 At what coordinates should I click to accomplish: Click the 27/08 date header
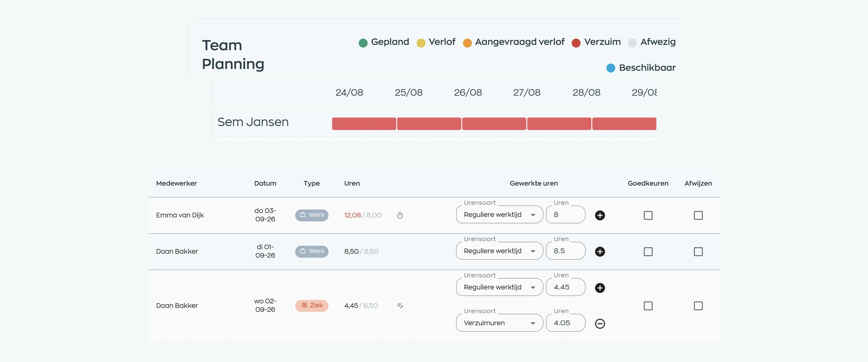click(x=527, y=92)
